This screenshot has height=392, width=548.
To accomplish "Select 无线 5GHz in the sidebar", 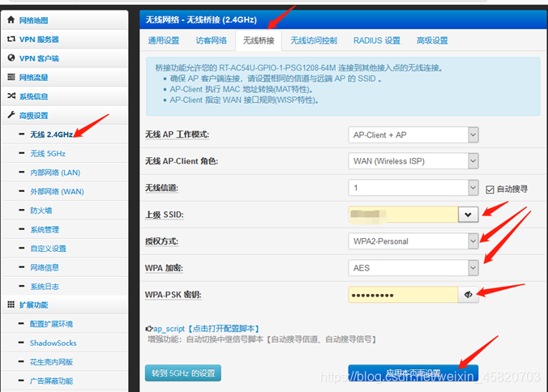I will click(48, 153).
